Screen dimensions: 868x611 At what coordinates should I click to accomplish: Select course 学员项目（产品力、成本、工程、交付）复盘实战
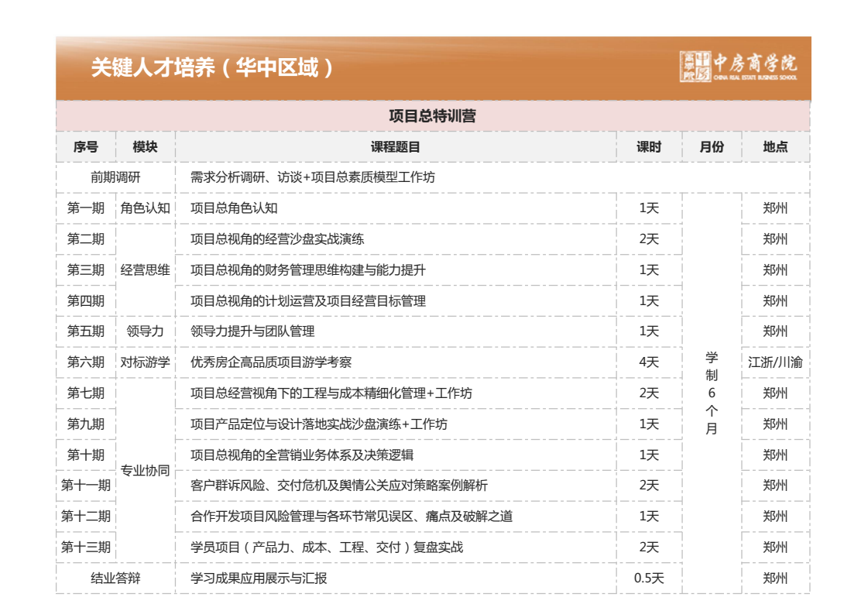(327, 547)
